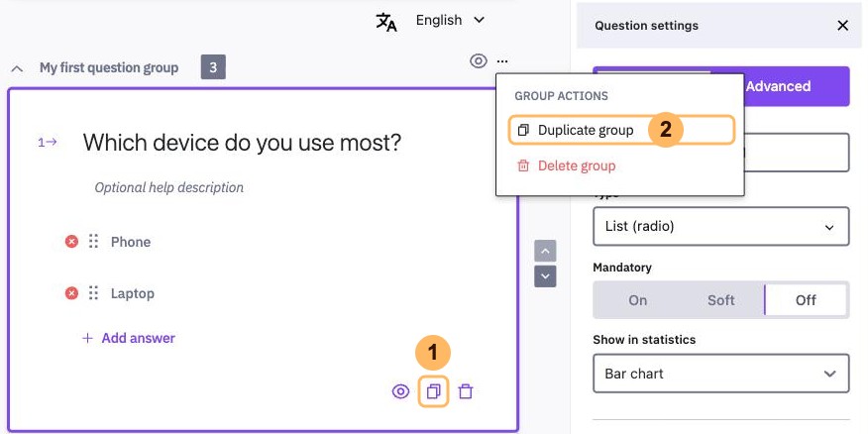Click the duplicate question icon
This screenshot has height=434, width=868.
tap(433, 392)
